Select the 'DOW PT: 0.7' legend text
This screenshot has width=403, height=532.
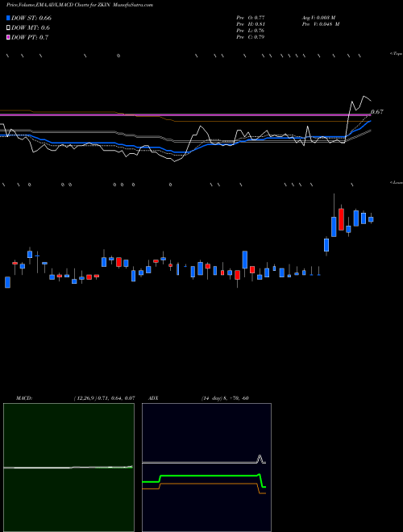[30, 37]
